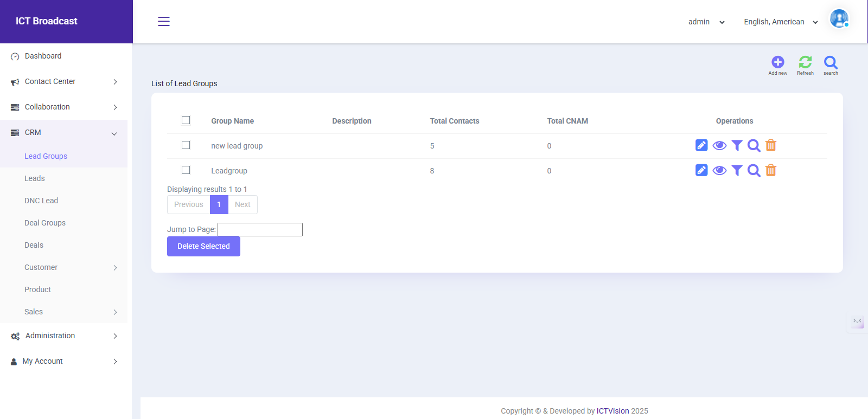This screenshot has height=419, width=868.
Task: Filter contacts of 'new lead group'
Action: [737, 145]
